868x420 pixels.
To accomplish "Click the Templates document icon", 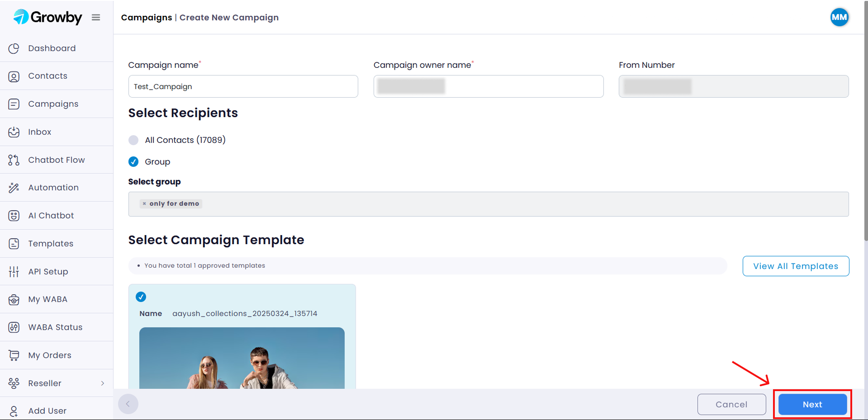I will coord(14,244).
